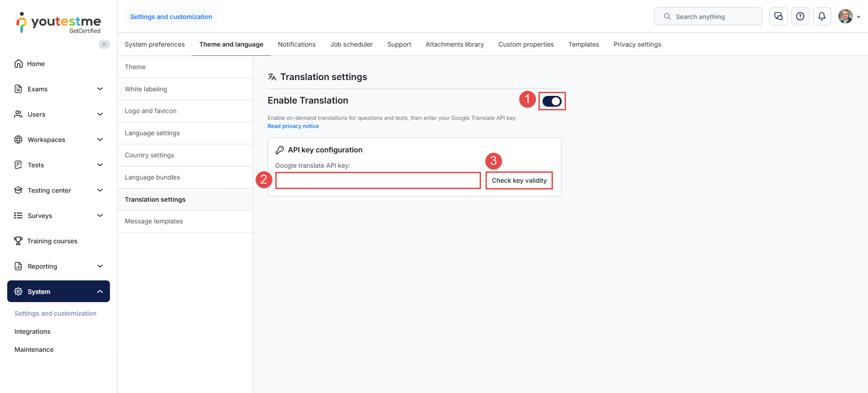The image size is (868, 393).
Task: Open Maintenance under System
Action: [x=34, y=350]
